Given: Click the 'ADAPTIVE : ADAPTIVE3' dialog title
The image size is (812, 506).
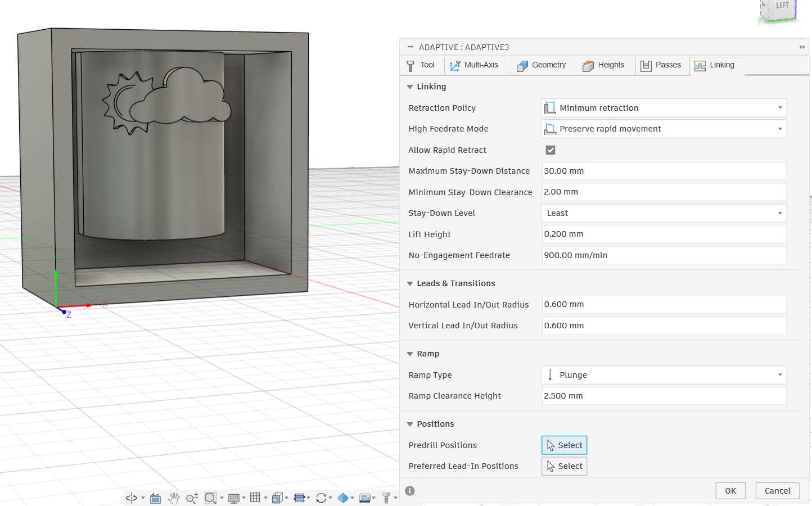Looking at the screenshot, I should tap(464, 47).
